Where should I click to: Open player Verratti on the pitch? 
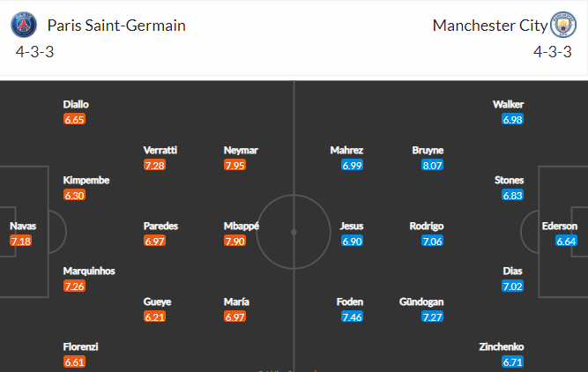(x=160, y=151)
